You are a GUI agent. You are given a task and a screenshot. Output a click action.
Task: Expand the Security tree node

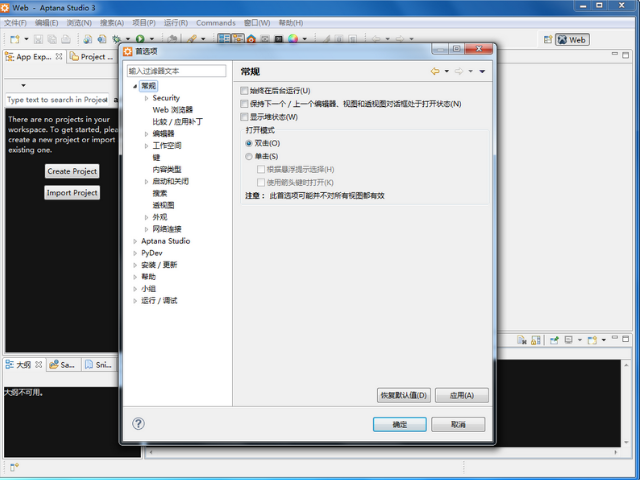(x=146, y=98)
